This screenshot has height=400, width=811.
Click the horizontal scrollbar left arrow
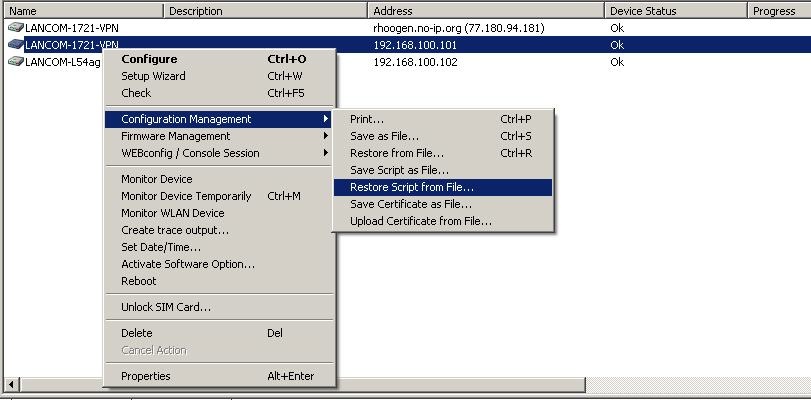point(10,385)
